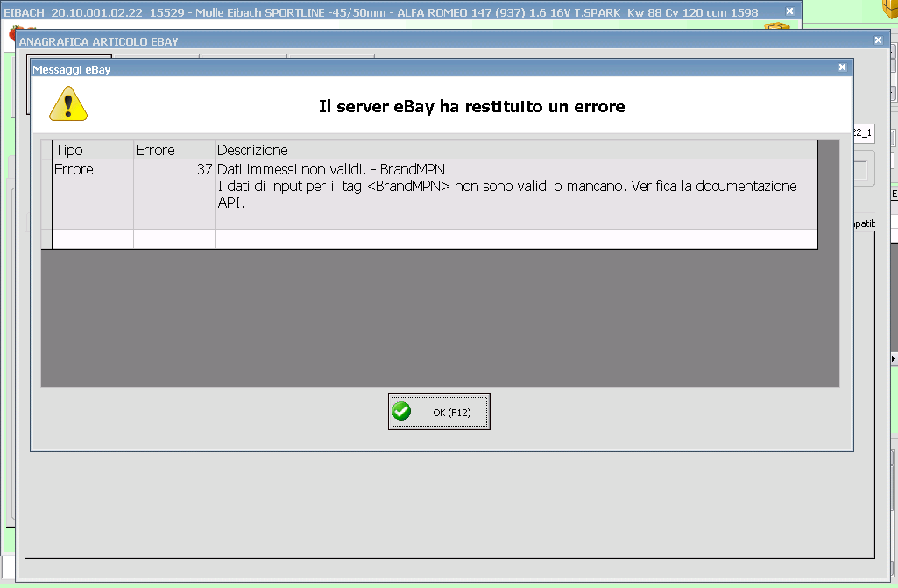The height and width of the screenshot is (588, 898).
Task: Close the EIBACH product window
Action: pyautogui.click(x=789, y=11)
